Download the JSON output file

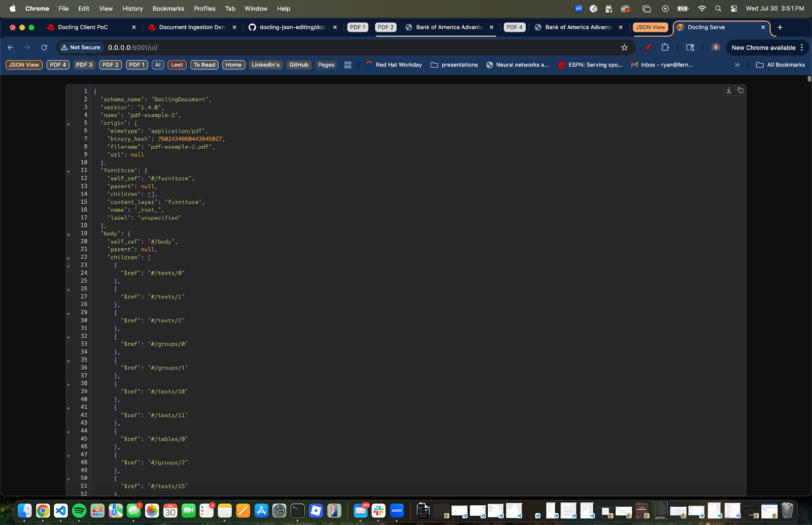[x=729, y=90]
